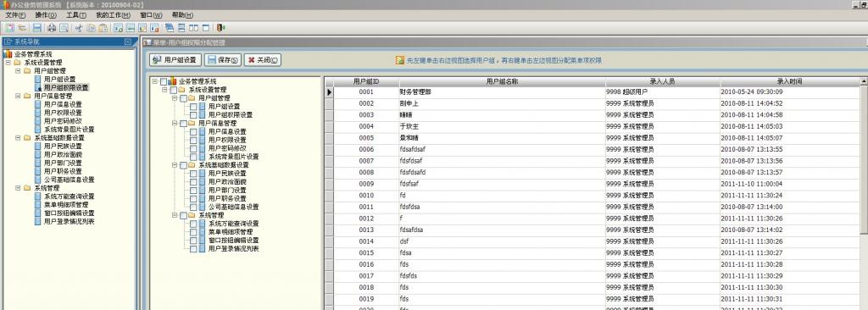Click the Save disk icon in toolbar
This screenshot has height=310, width=868.
coord(37,28)
